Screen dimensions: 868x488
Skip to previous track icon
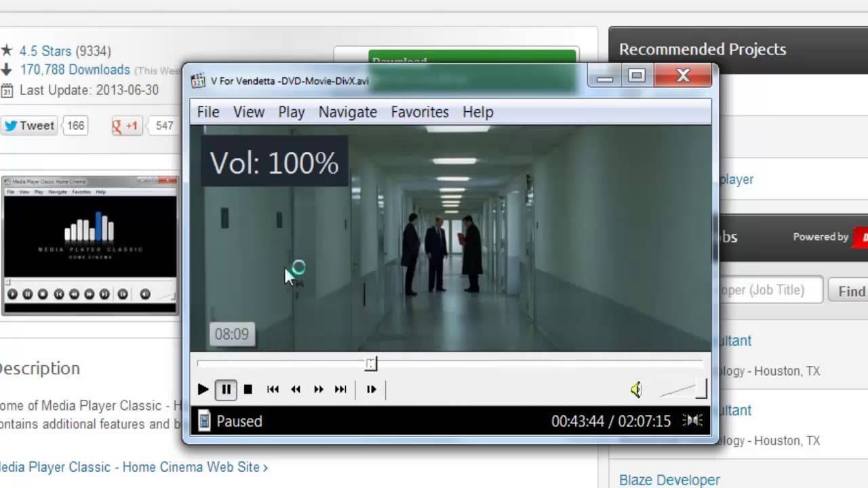click(x=273, y=389)
